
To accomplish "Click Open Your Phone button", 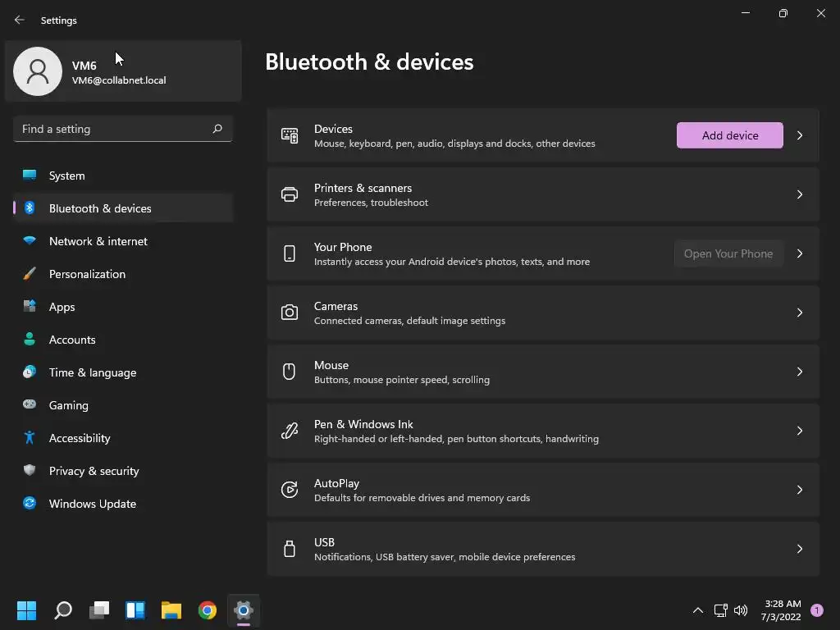I will point(728,253).
